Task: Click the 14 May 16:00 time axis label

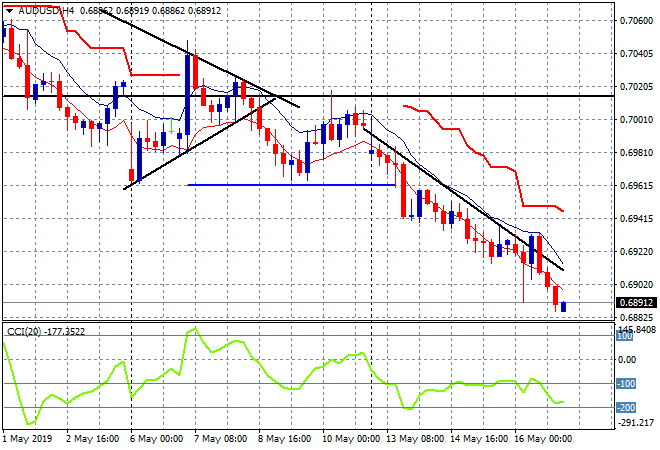Action: tap(479, 439)
